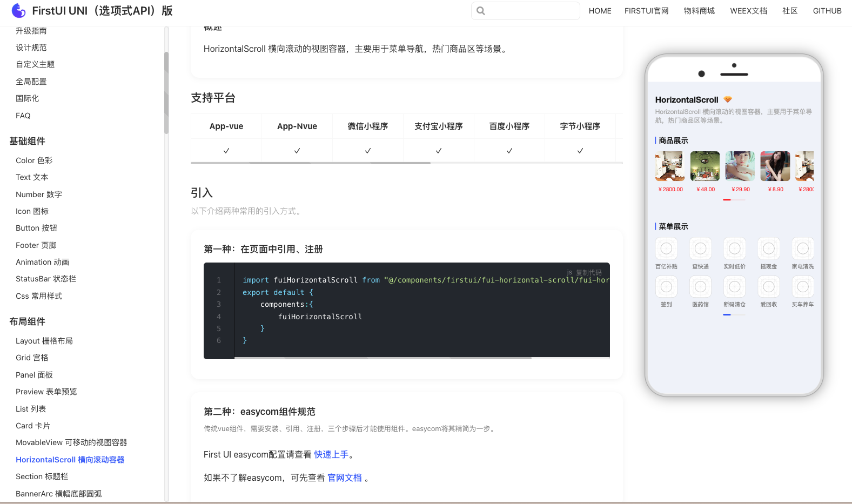Open Text 文本 component page
Screen dimensions: 852x504
32,177
